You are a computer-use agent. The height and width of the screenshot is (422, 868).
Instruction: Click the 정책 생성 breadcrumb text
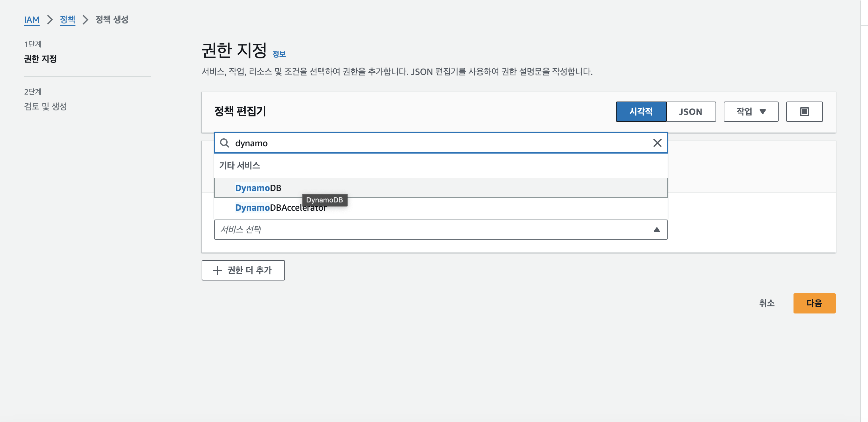coord(112,20)
